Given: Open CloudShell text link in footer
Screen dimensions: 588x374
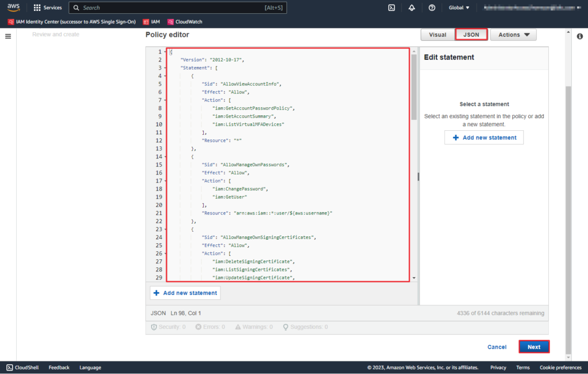Looking at the screenshot, I should (26, 368).
